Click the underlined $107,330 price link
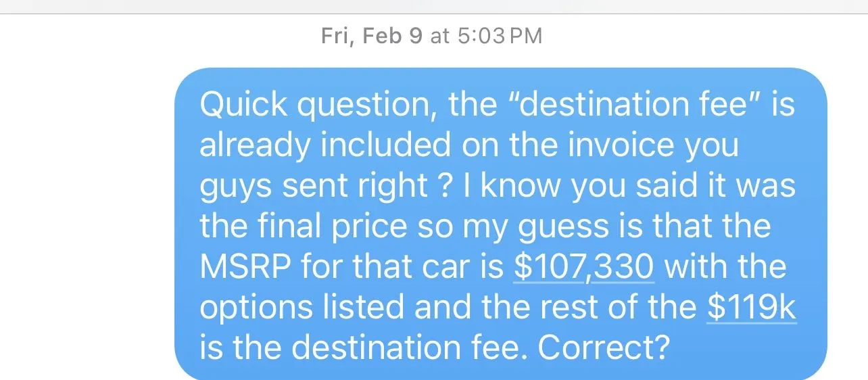The image size is (868, 380). pos(583,266)
